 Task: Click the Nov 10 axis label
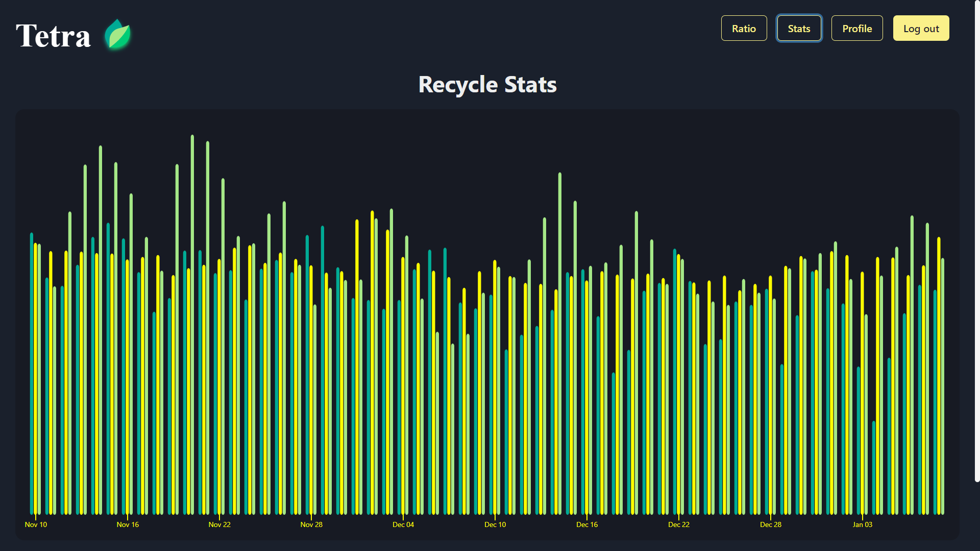tap(36, 524)
